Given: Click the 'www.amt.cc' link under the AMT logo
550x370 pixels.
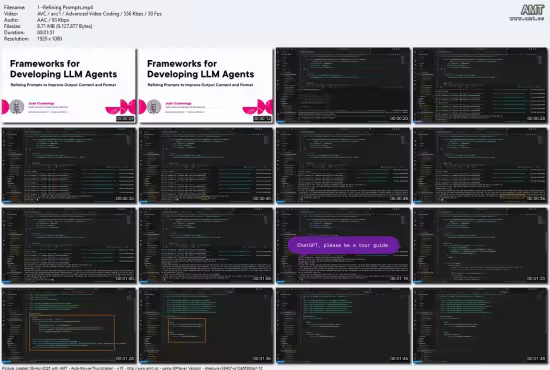Looking at the screenshot, I should tap(527, 19).
